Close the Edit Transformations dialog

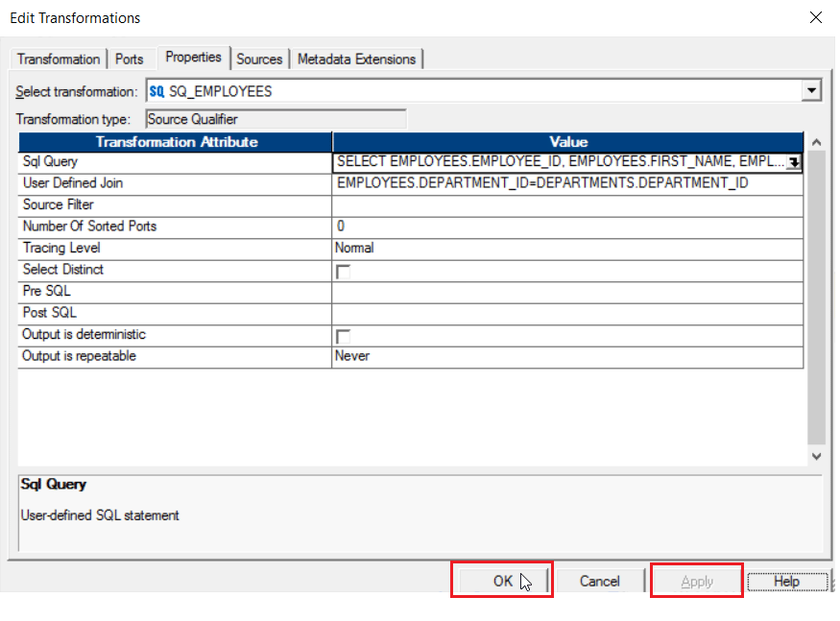pos(815,17)
